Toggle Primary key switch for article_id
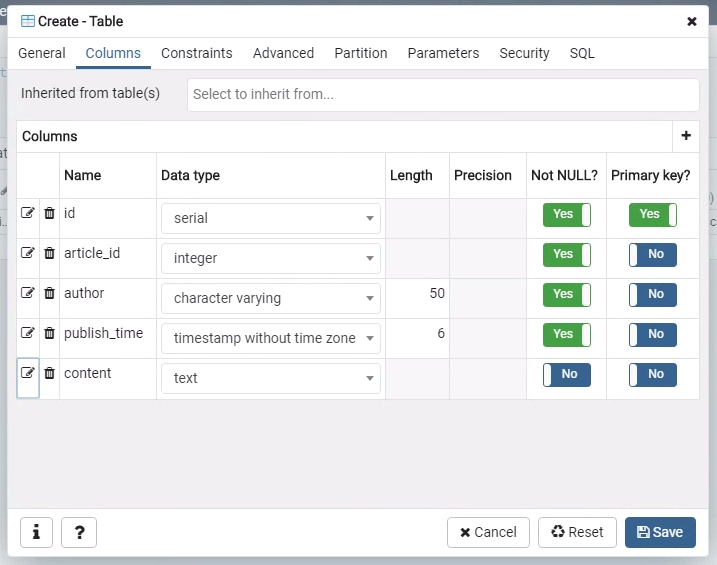The image size is (717, 565). pos(653,254)
